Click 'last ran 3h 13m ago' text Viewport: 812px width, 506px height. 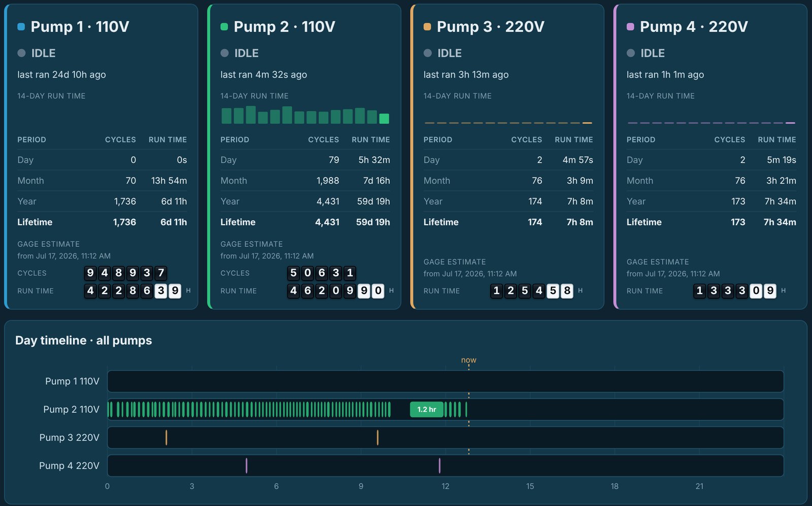[466, 75]
